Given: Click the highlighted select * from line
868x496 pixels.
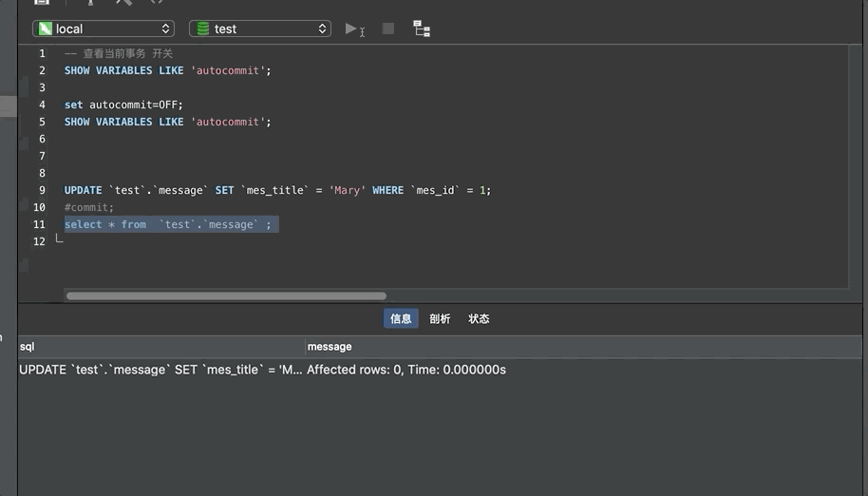Looking at the screenshot, I should pyautogui.click(x=172, y=224).
